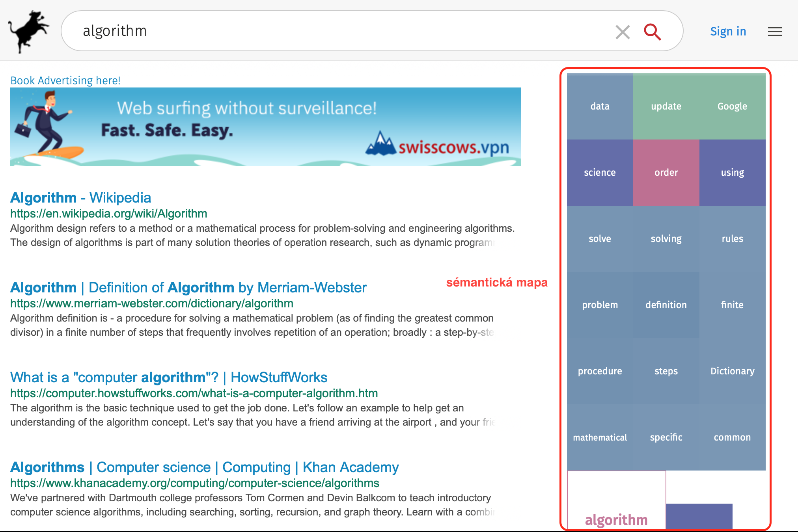Choose the 'Dictionary' semantic map tile

click(732, 371)
